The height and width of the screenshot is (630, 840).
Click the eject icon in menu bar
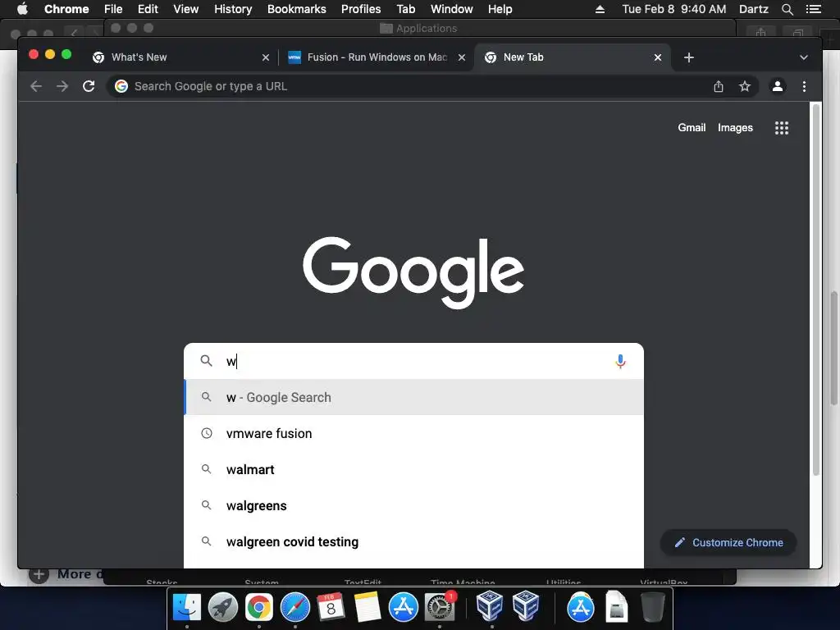tap(600, 9)
